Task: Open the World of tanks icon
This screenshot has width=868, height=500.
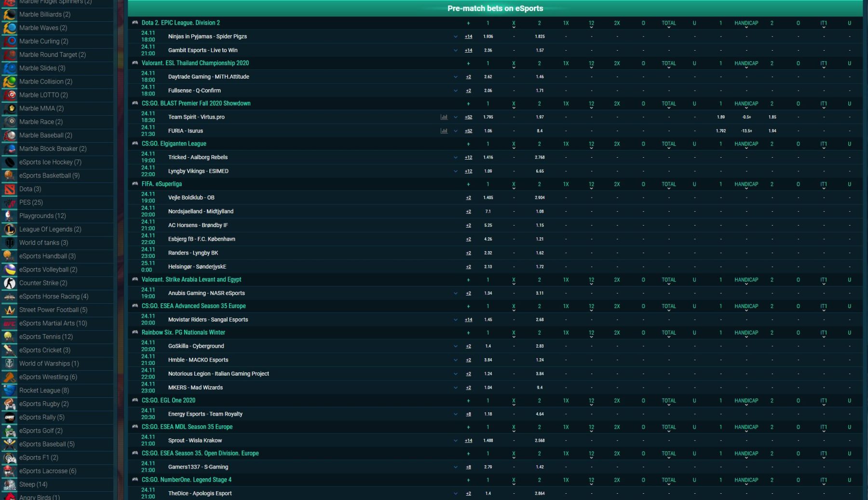Action: click(x=10, y=243)
